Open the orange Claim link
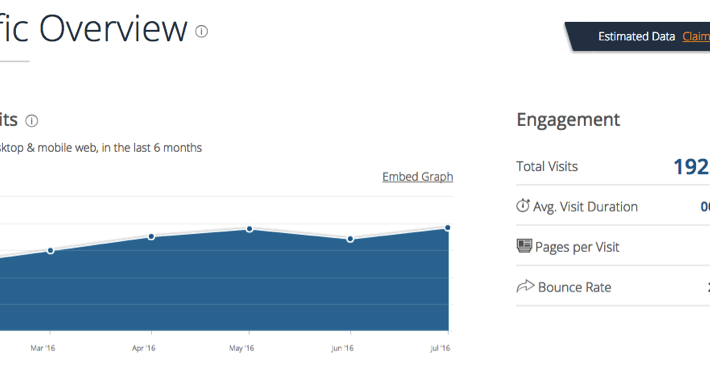Viewport: 710px width, 368px height. (x=696, y=36)
